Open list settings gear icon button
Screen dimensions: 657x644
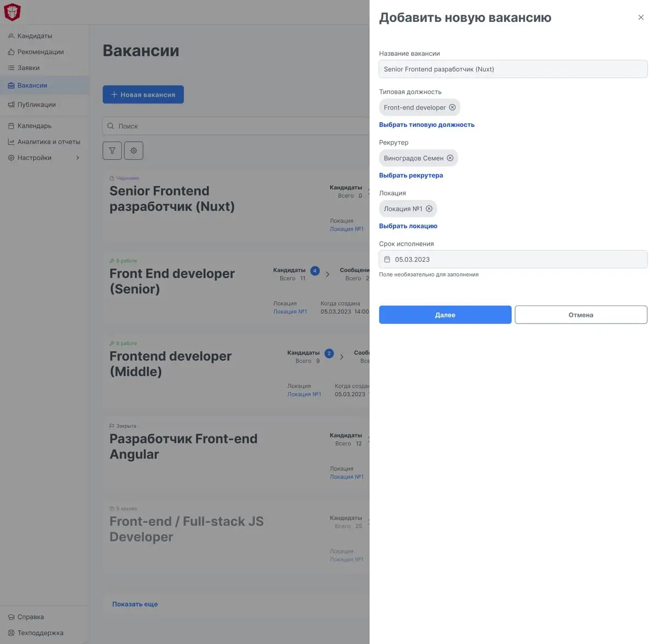click(x=134, y=151)
